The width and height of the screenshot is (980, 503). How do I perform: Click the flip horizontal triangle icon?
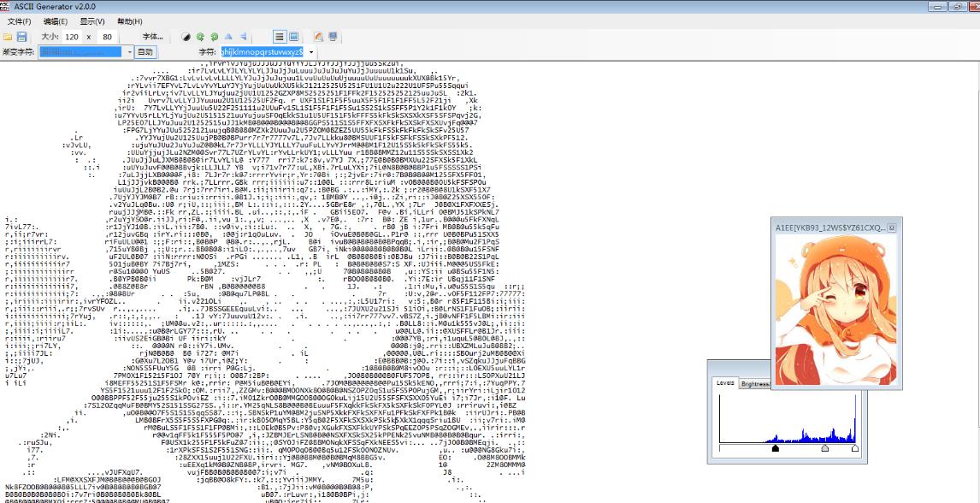coord(244,38)
